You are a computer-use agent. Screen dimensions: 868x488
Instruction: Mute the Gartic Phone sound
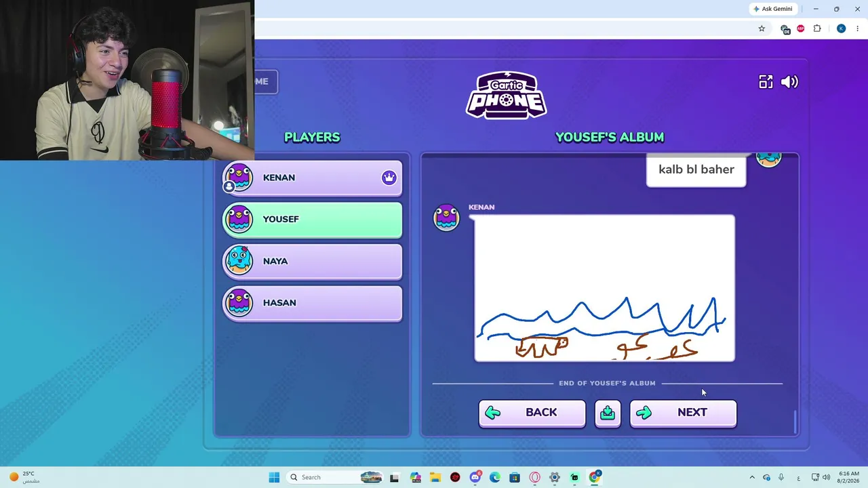coord(789,82)
